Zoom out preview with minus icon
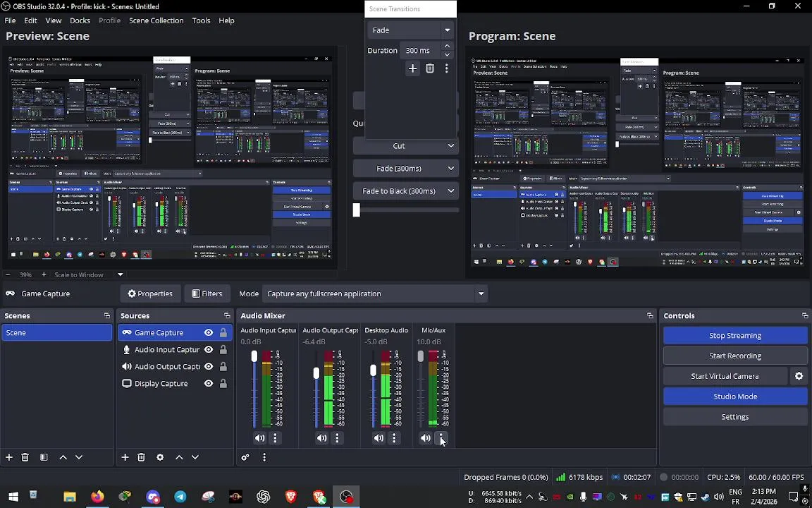Viewport: 812px width, 508px height. click(x=8, y=274)
